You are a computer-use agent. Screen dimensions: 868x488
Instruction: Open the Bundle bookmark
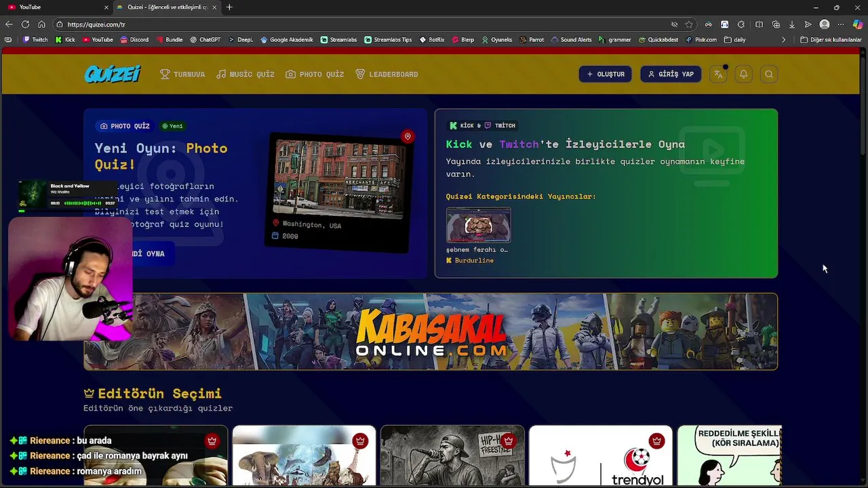click(170, 40)
